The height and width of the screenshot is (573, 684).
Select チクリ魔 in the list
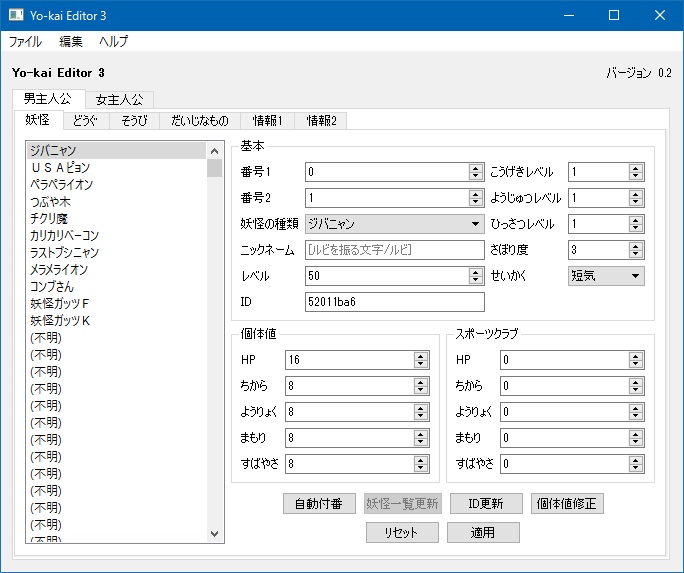116,218
